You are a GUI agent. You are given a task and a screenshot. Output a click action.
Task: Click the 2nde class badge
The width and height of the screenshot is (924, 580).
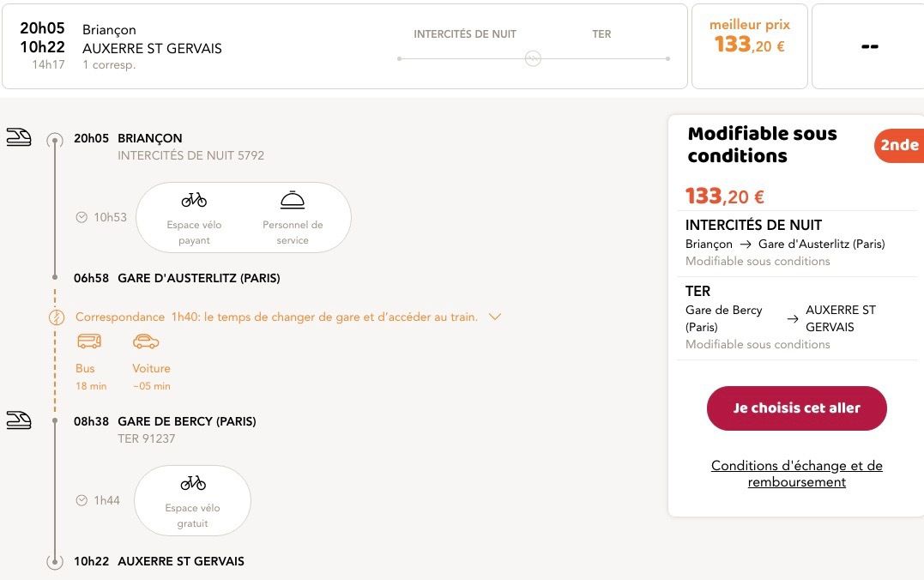(x=899, y=145)
